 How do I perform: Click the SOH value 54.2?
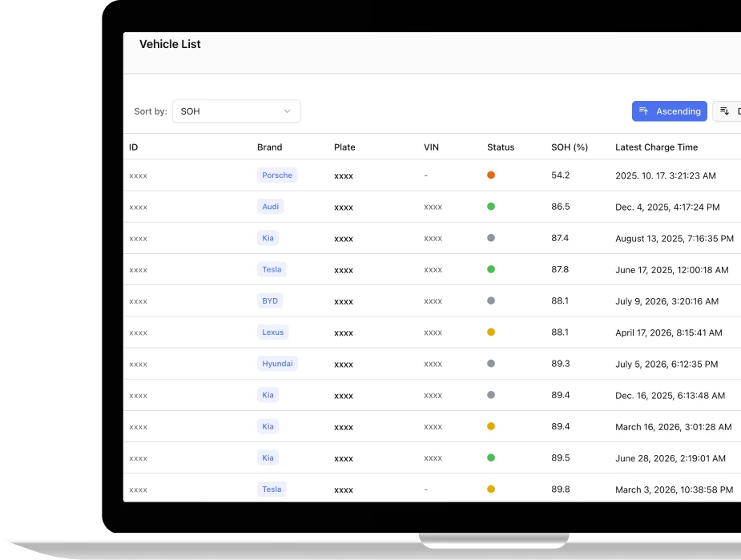tap(561, 175)
